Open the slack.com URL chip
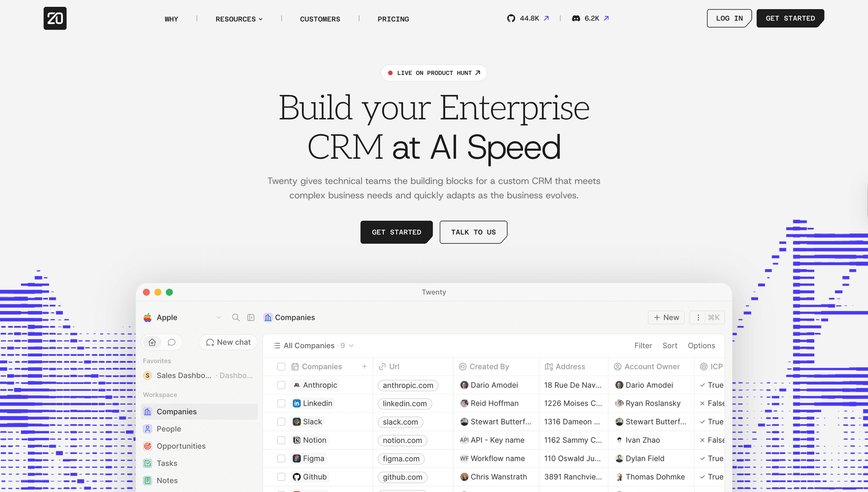The image size is (868, 492). tap(400, 422)
